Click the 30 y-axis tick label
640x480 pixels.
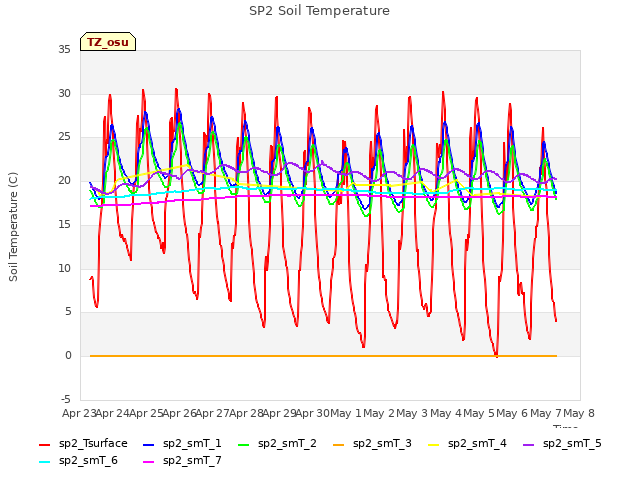[x=64, y=93]
